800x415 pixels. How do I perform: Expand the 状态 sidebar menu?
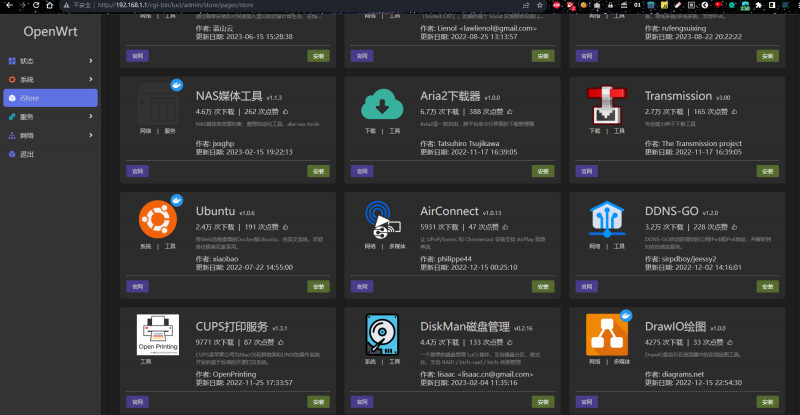coord(50,62)
